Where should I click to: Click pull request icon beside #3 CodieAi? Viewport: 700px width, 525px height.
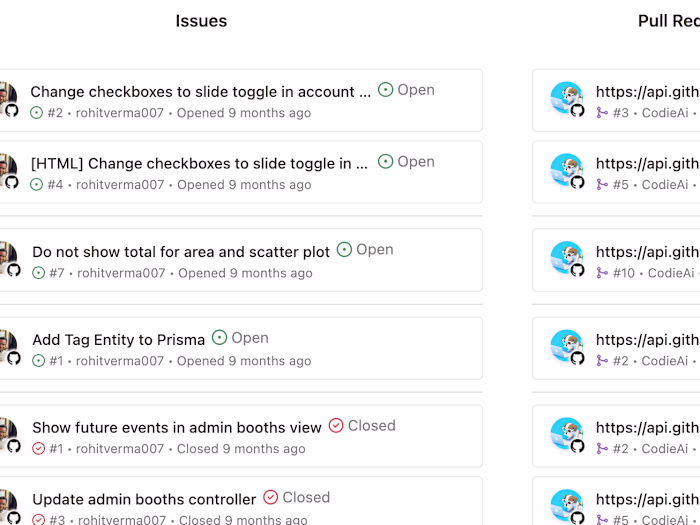coord(602,113)
